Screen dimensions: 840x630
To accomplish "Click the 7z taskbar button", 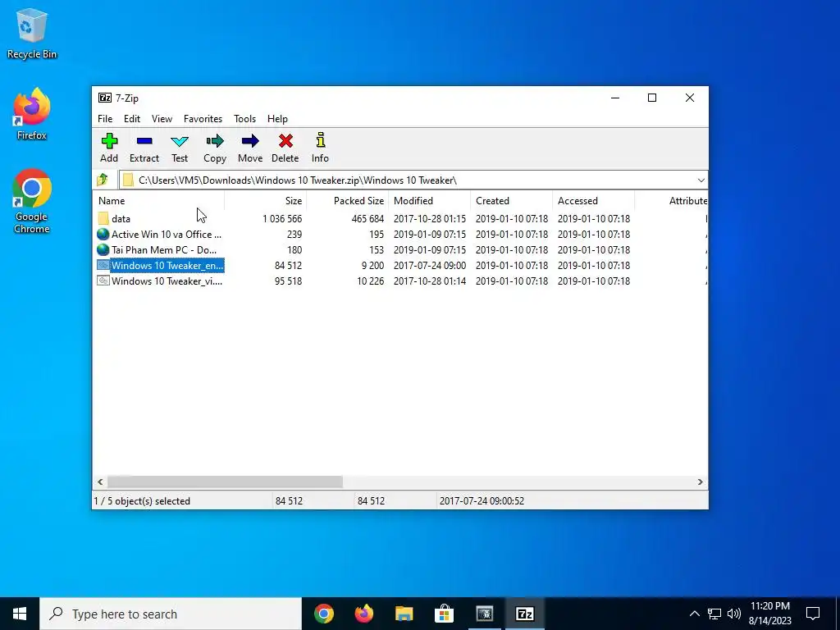I will click(524, 614).
